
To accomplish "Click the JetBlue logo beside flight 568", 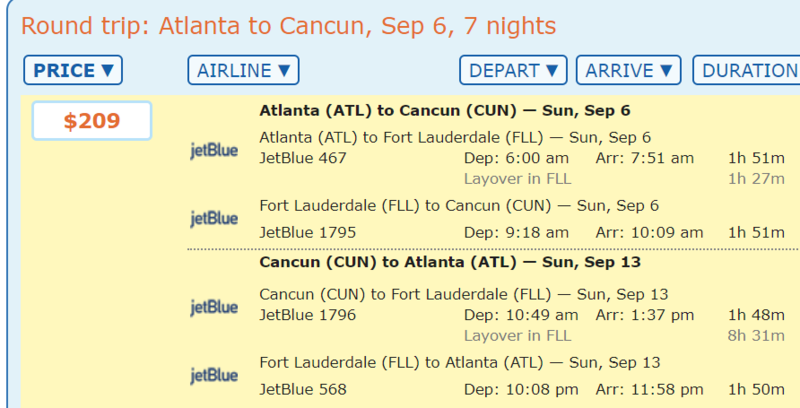I will click(214, 376).
